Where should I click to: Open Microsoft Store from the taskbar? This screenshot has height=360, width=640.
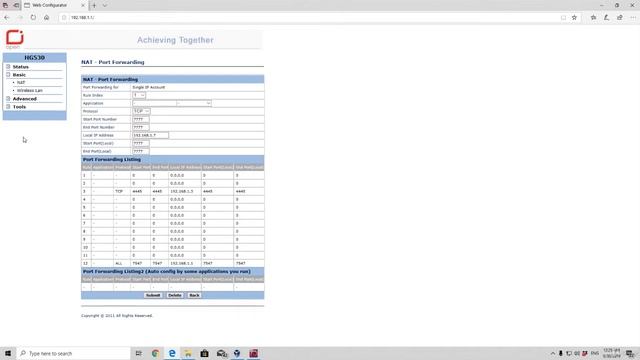[204, 353]
